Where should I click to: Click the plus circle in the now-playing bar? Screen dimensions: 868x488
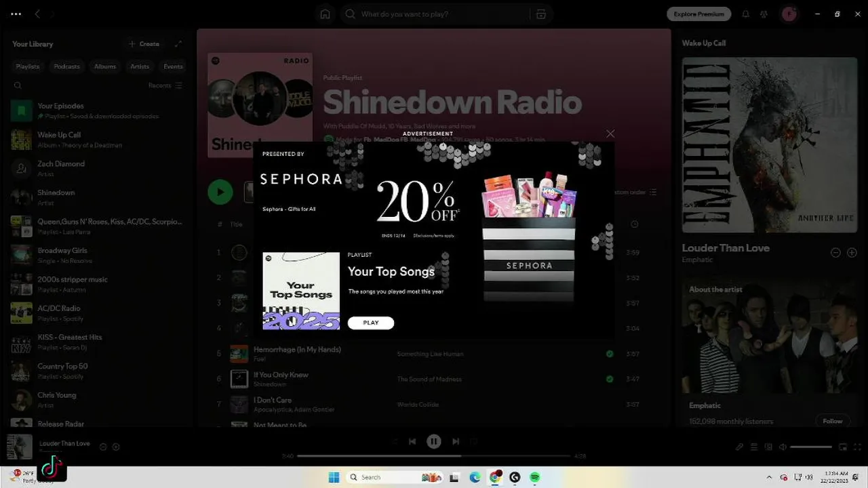[x=116, y=447]
